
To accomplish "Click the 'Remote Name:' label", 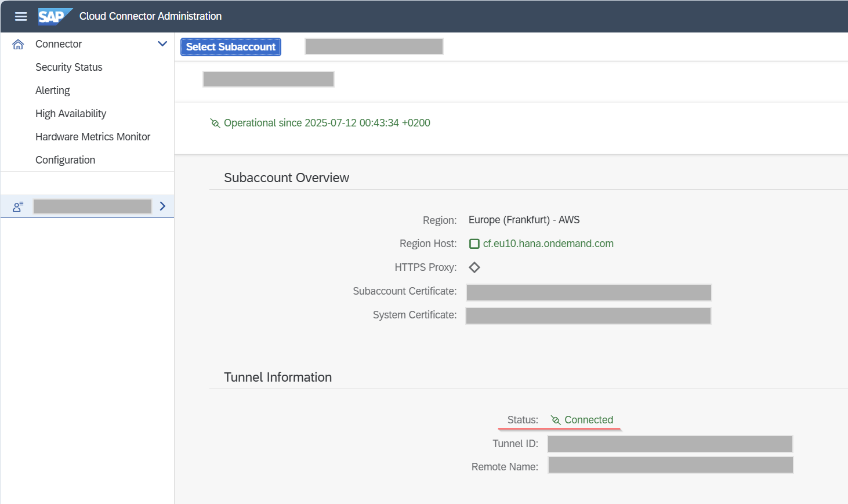I will [505, 467].
